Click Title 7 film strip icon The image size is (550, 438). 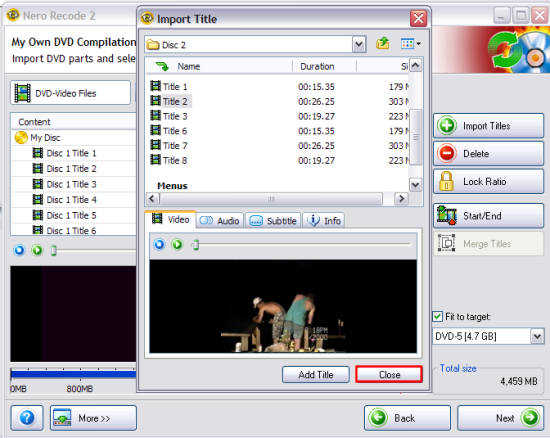pos(156,145)
